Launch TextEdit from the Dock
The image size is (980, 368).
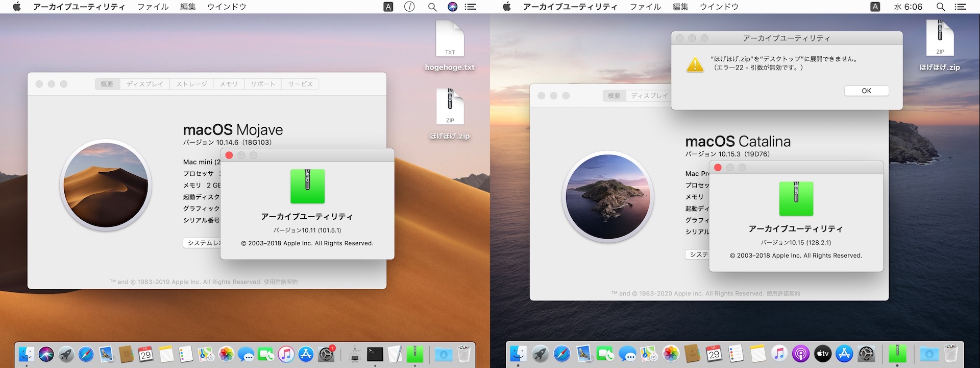395,354
